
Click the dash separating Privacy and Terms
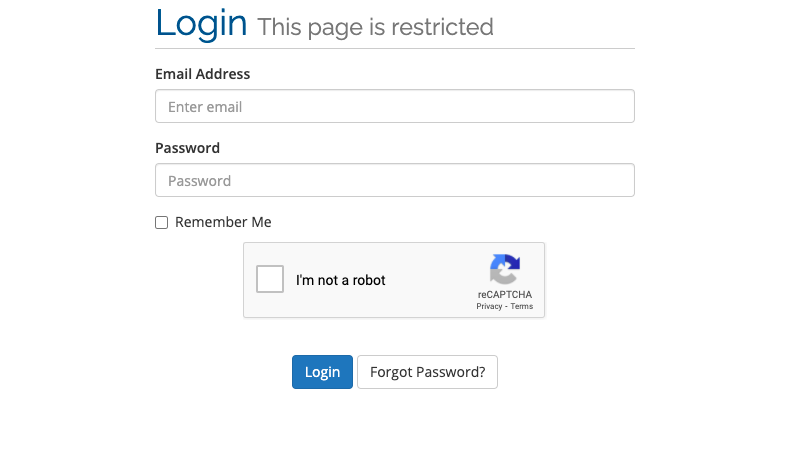(x=506, y=306)
